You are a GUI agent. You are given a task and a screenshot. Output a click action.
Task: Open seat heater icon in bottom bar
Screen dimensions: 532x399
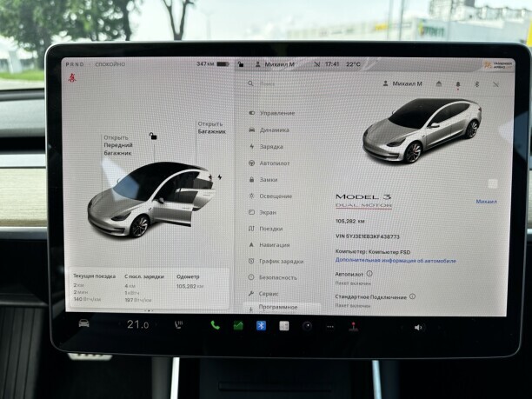click(178, 325)
